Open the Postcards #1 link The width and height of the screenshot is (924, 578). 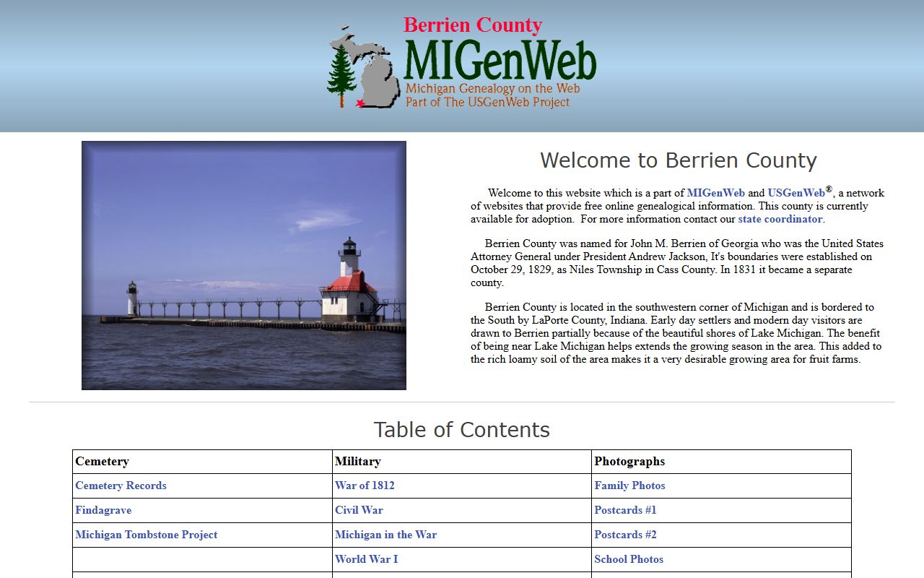(x=625, y=510)
